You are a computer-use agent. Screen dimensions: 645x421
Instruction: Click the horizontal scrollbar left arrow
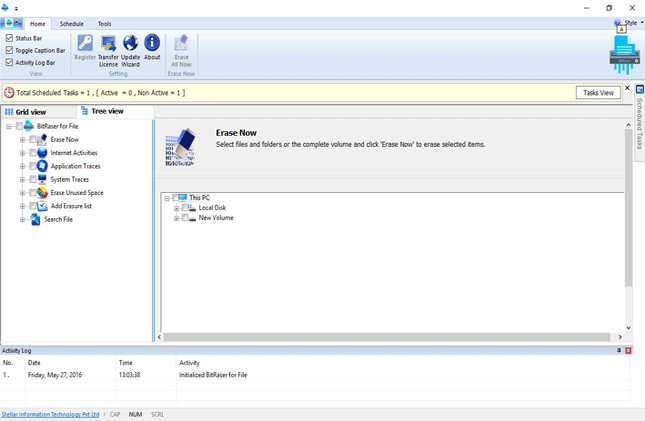coord(160,337)
